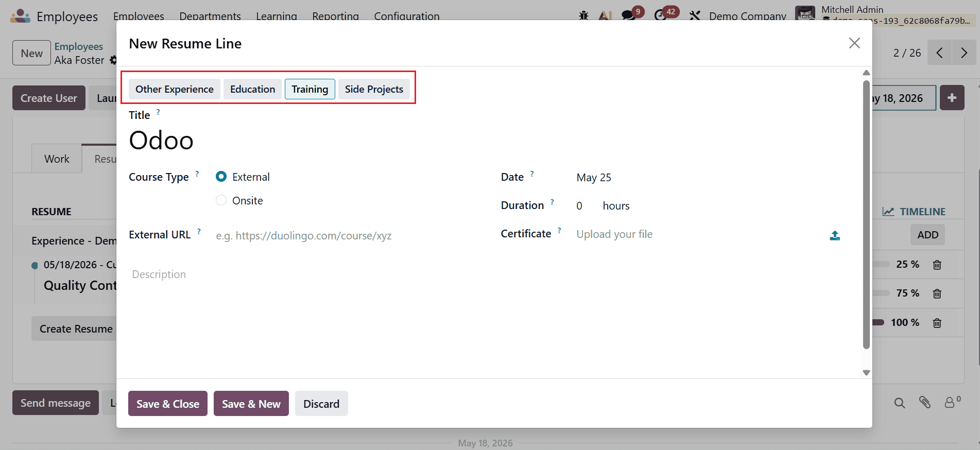The width and height of the screenshot is (980, 450).
Task: Save and close the resume line
Action: coord(168,404)
